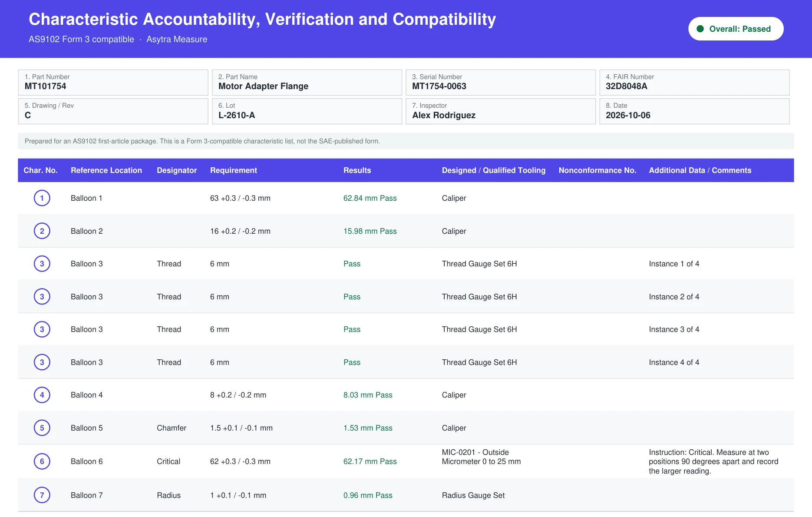Click balloon 3 circle for Instance 3 of 4
Viewport: 812px width, 517px height.
click(42, 329)
